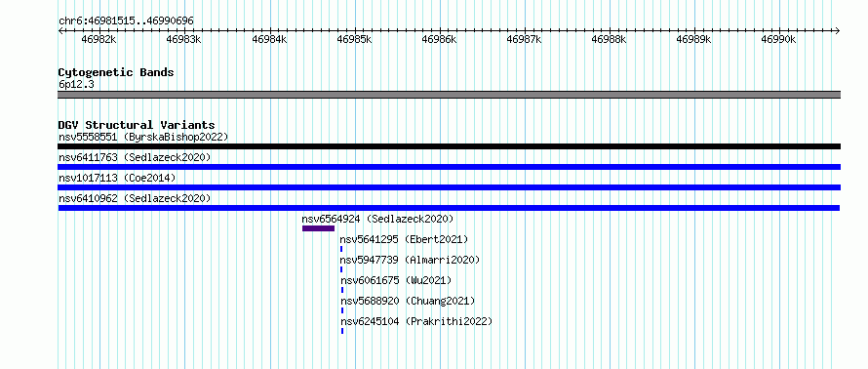Click the 46985k ruler tick label
The height and width of the screenshot is (369, 868).
coord(354,39)
